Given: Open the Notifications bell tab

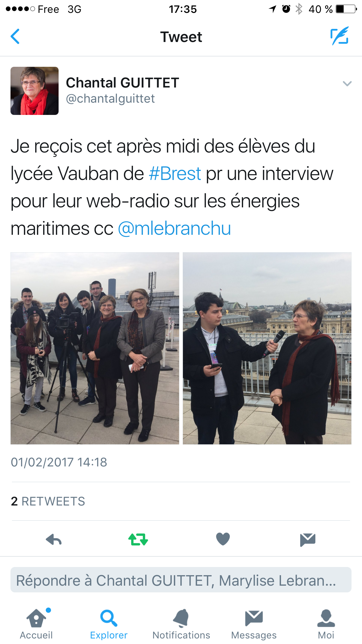Looking at the screenshot, I should click(181, 624).
